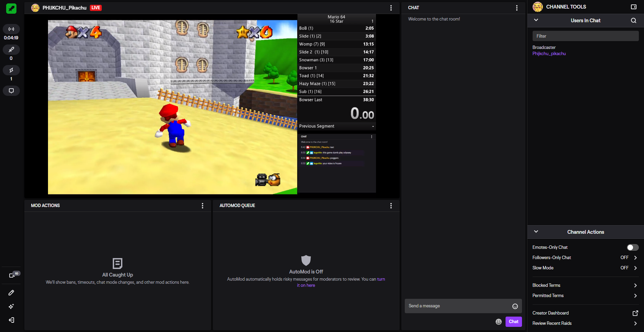Viewport: 644px width, 332px height.
Task: Click the 0:04:19 uptime text
Action: coord(11,38)
